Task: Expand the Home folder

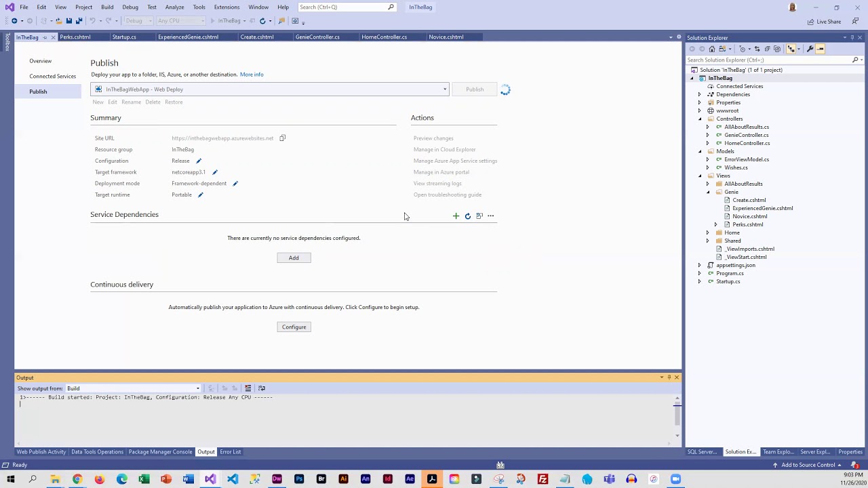Action: coord(708,232)
